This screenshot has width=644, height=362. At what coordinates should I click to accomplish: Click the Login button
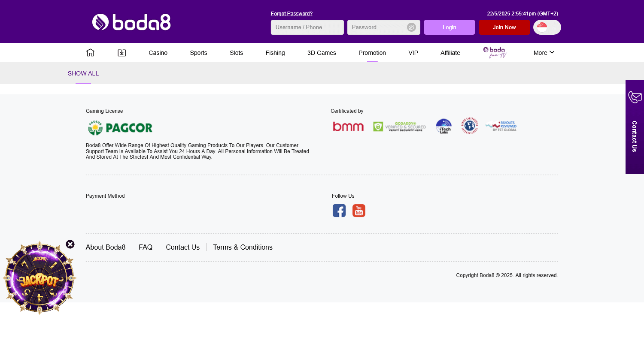point(450,27)
